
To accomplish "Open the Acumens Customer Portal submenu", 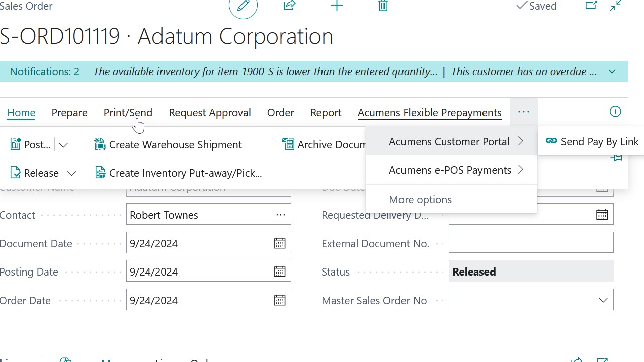I will coord(449,141).
